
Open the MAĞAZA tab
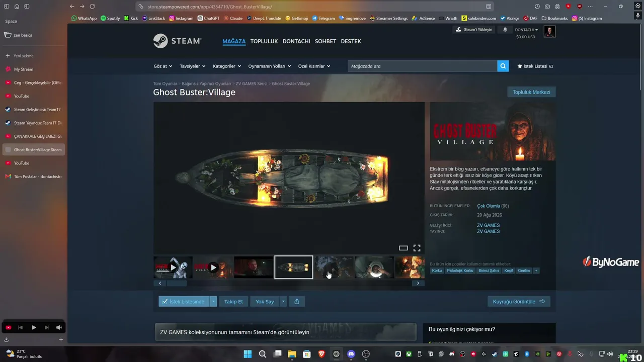[x=234, y=41]
